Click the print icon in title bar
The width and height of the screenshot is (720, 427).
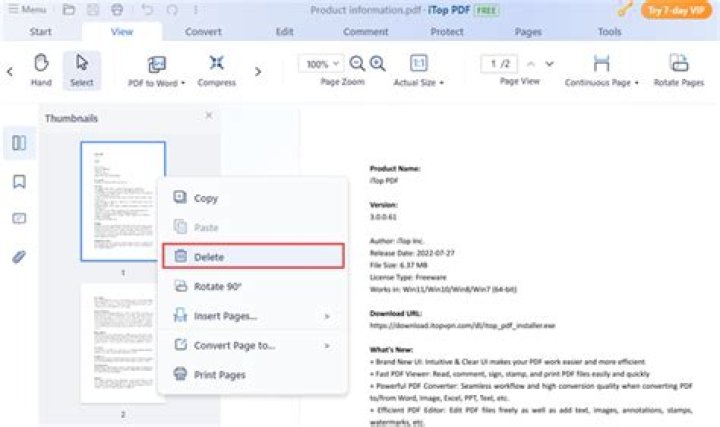(118, 9)
